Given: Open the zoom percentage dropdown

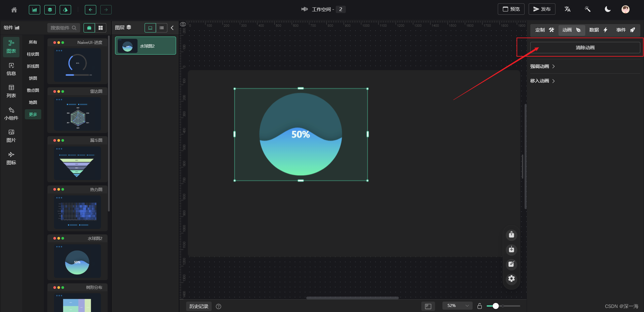Looking at the screenshot, I should click(x=457, y=306).
